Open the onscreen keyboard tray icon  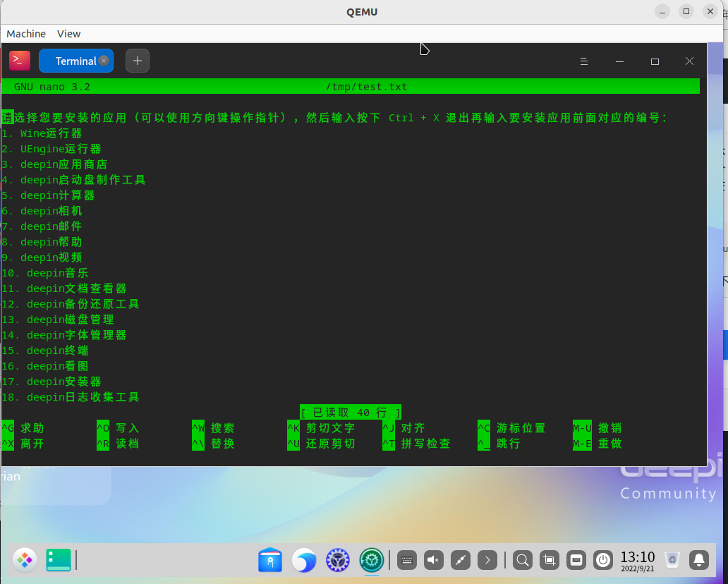(x=407, y=560)
